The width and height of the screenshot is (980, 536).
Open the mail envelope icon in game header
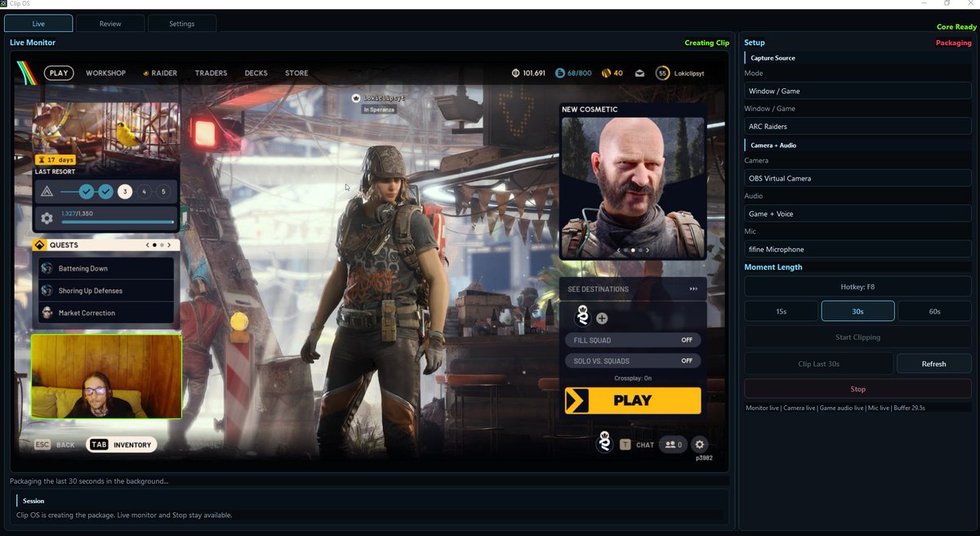(x=640, y=73)
